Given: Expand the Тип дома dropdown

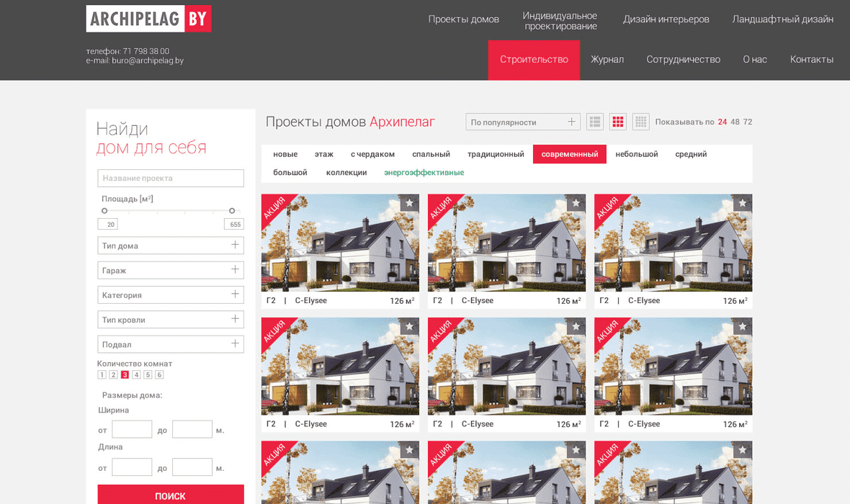Looking at the screenshot, I should coord(171,246).
